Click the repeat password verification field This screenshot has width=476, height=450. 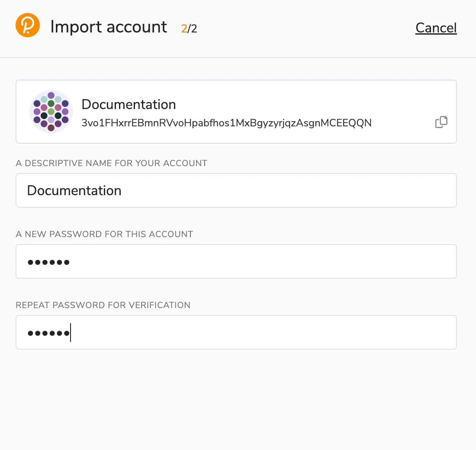(x=236, y=332)
